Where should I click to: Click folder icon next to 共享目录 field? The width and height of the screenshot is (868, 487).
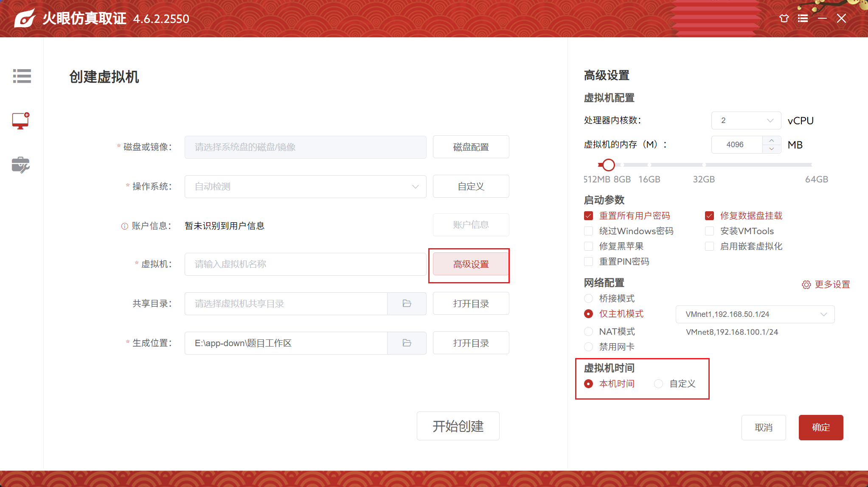click(407, 304)
